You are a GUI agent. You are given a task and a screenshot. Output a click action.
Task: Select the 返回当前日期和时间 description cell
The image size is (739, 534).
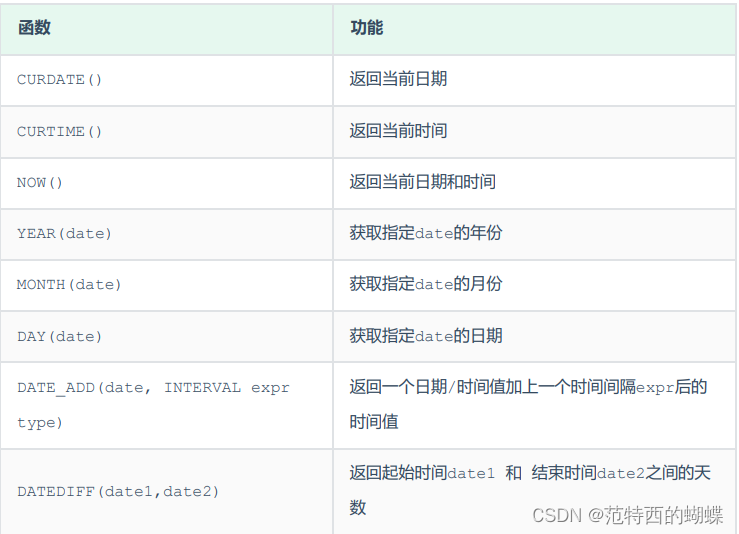pos(534,184)
